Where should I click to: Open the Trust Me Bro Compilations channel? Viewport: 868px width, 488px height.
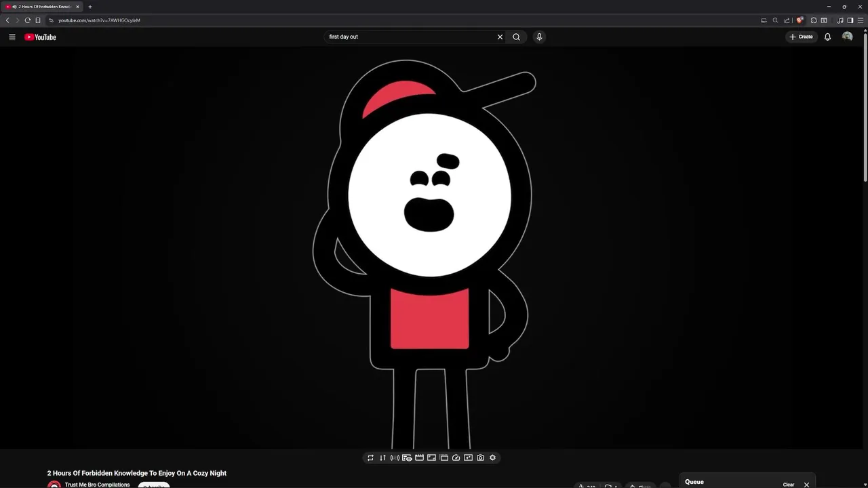(97, 485)
